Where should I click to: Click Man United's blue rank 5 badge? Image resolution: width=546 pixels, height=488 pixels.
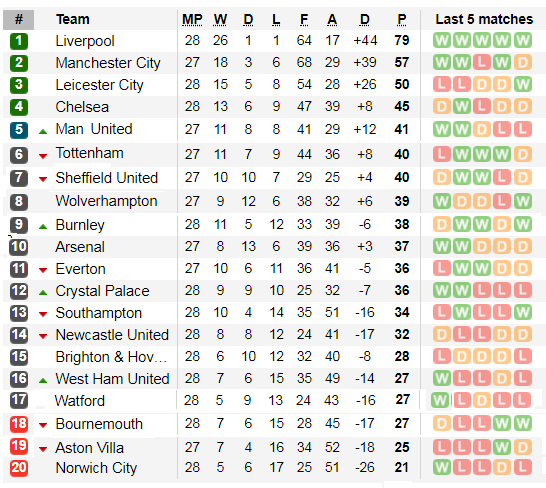19,130
